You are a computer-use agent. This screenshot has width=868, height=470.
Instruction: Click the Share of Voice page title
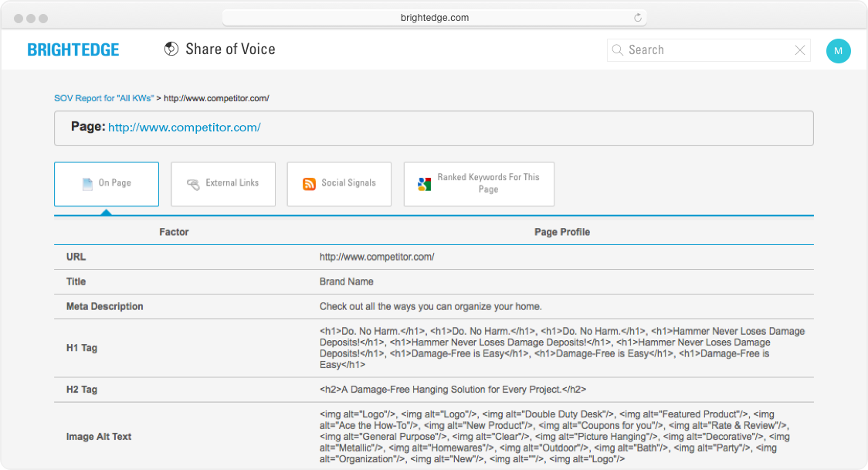[230, 49]
